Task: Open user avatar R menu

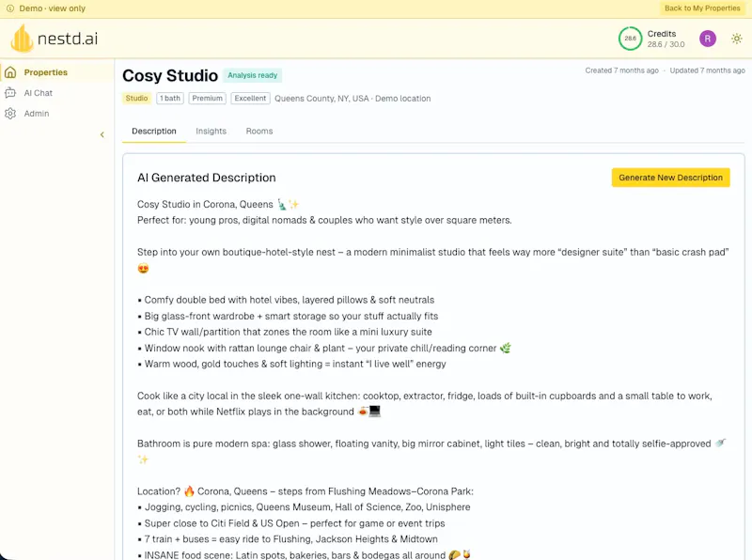Action: 708,39
